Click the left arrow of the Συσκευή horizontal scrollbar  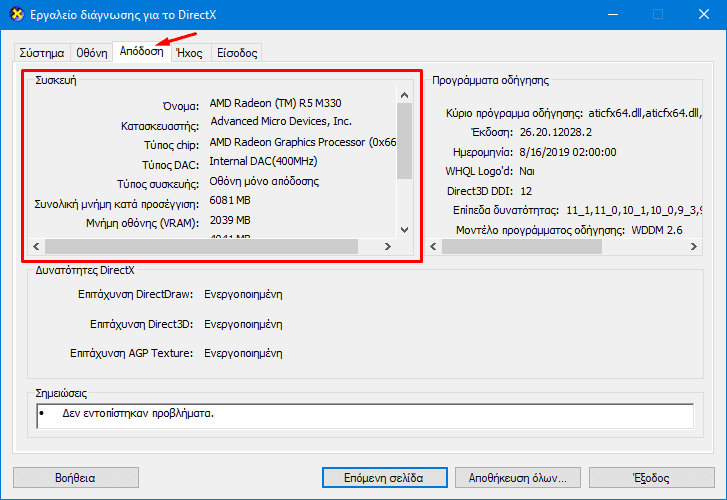coord(36,246)
